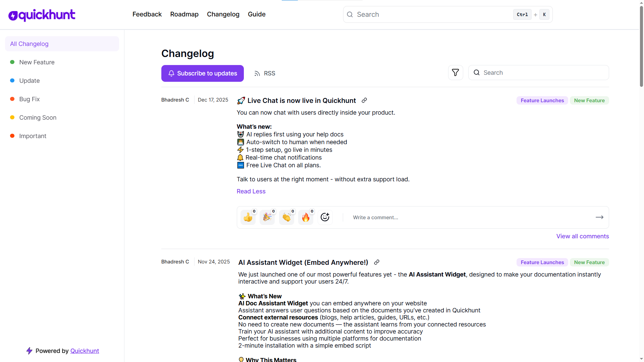Viewport: 644px width, 362px height.
Task: Submit comment with arrow icon
Action: [x=599, y=217]
